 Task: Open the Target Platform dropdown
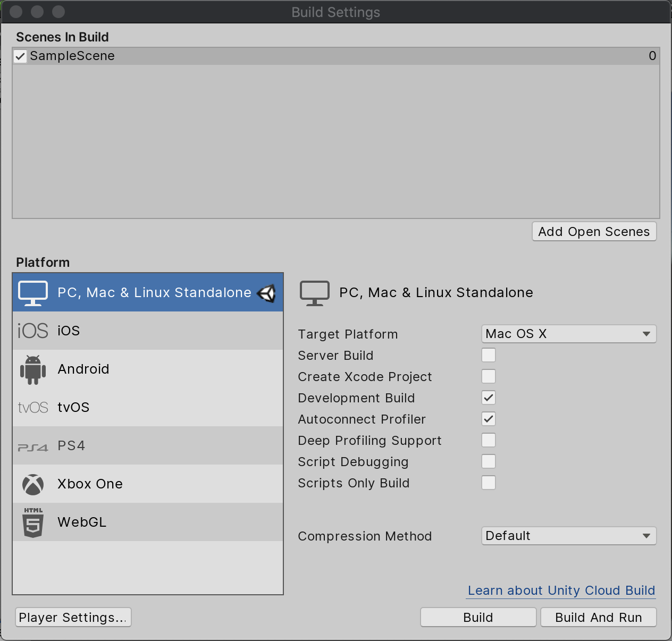click(x=568, y=334)
